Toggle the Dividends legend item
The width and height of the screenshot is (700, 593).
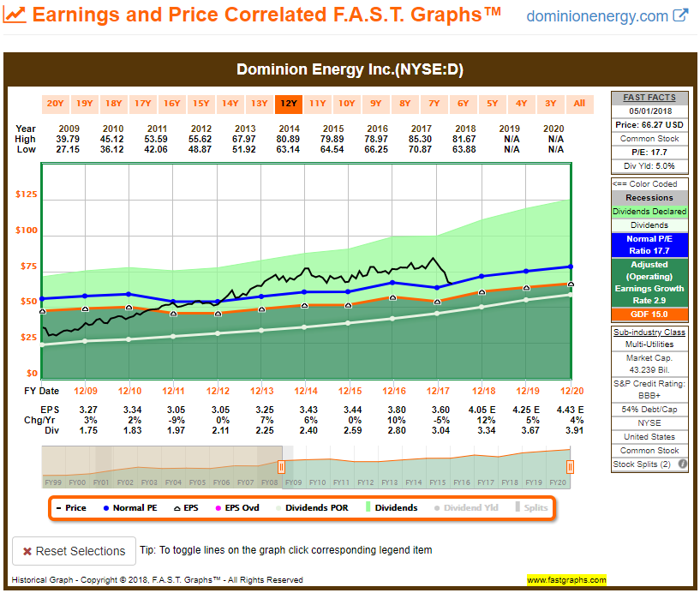392,507
